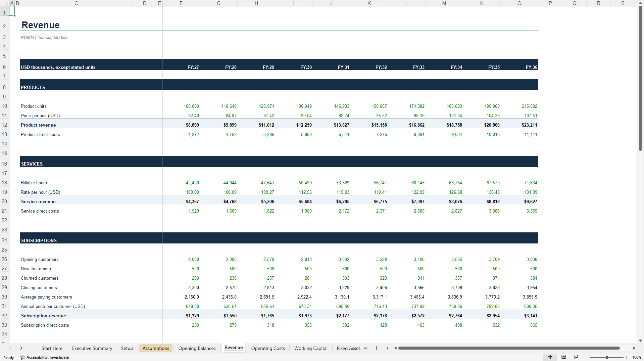Select column O header
The width and height of the screenshot is (644, 361).
tap(519, 3)
